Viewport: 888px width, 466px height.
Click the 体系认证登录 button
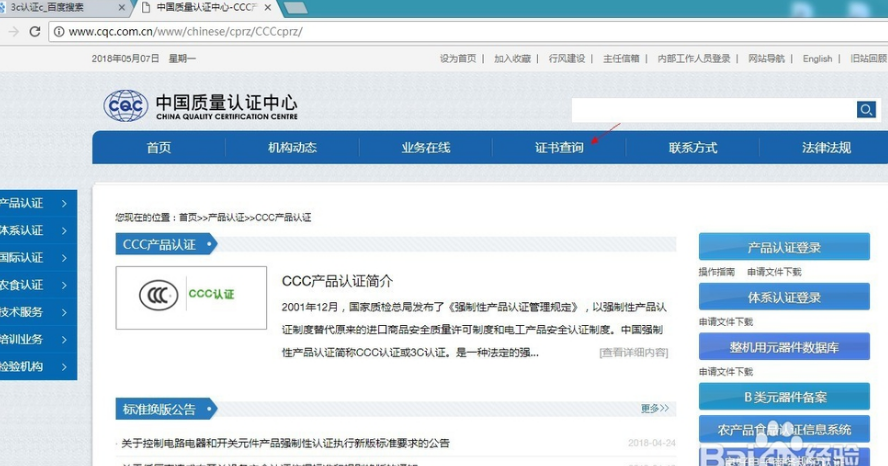tap(784, 298)
